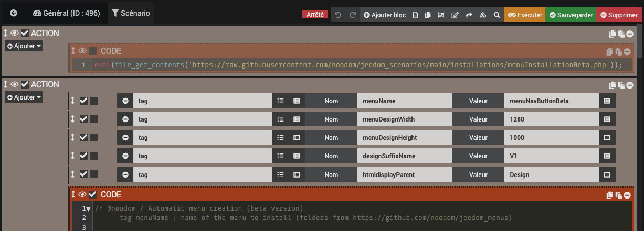Redo the last undone change
This screenshot has width=644, height=231.
coord(353,15)
